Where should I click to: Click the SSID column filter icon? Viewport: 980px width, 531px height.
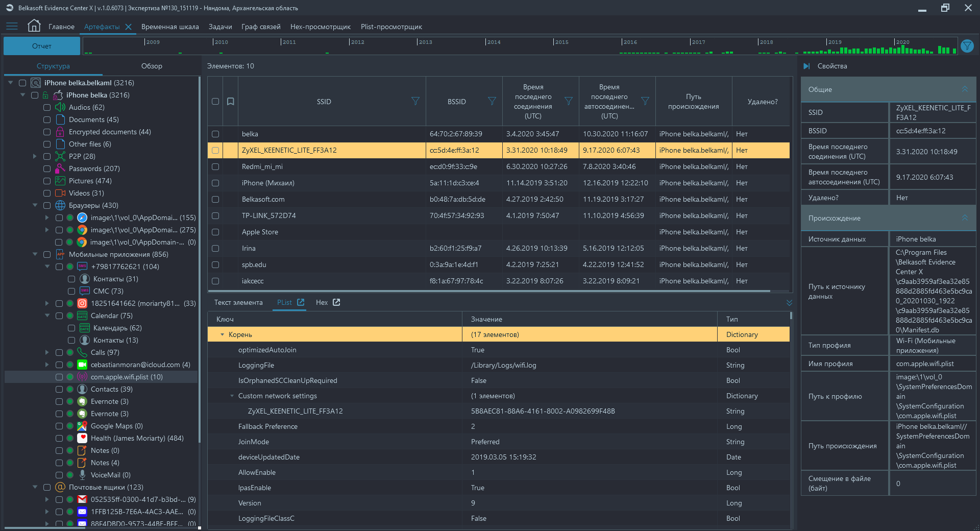(415, 101)
